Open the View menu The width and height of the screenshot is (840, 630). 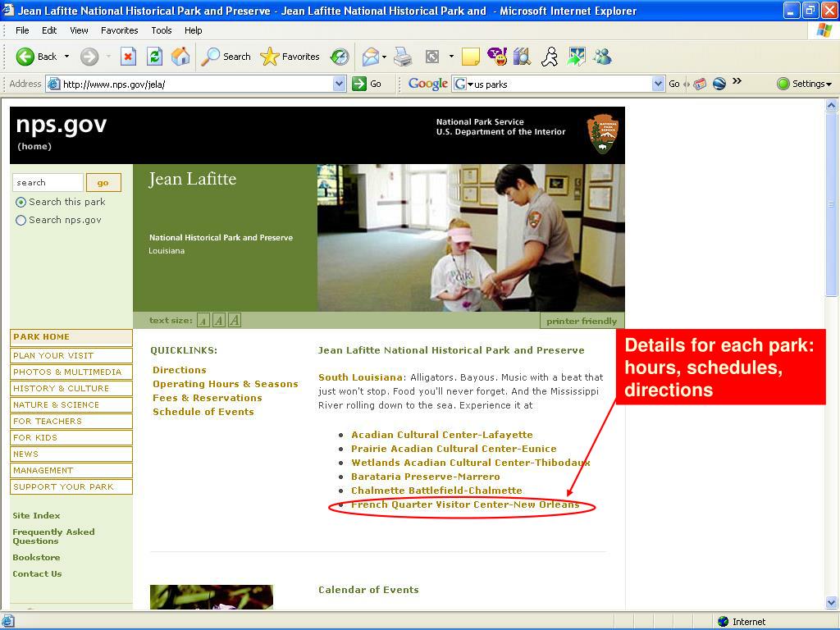pyautogui.click(x=79, y=30)
